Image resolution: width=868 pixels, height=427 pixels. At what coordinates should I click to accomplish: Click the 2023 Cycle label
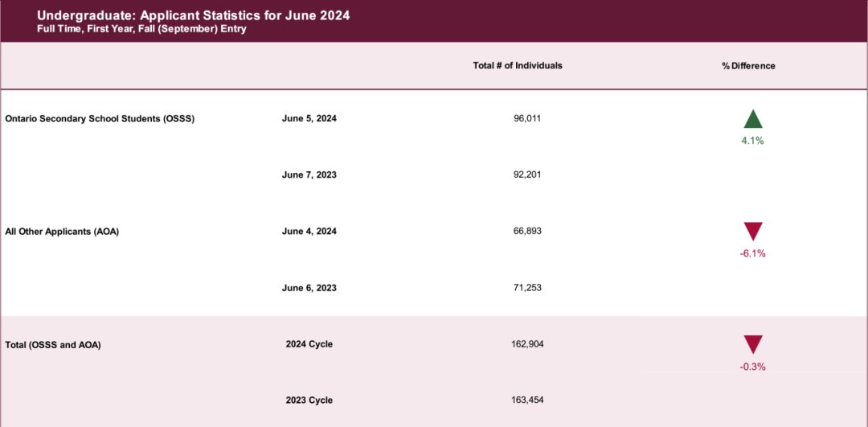click(x=309, y=400)
